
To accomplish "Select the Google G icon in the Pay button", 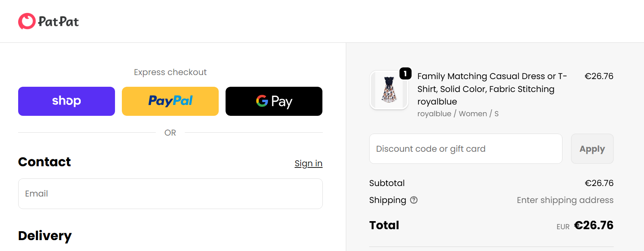I will [262, 101].
